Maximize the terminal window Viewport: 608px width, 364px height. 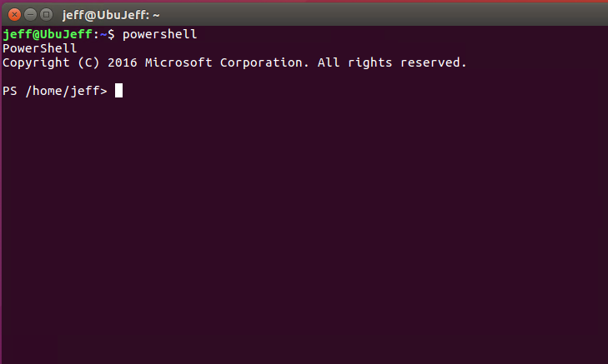(46, 15)
